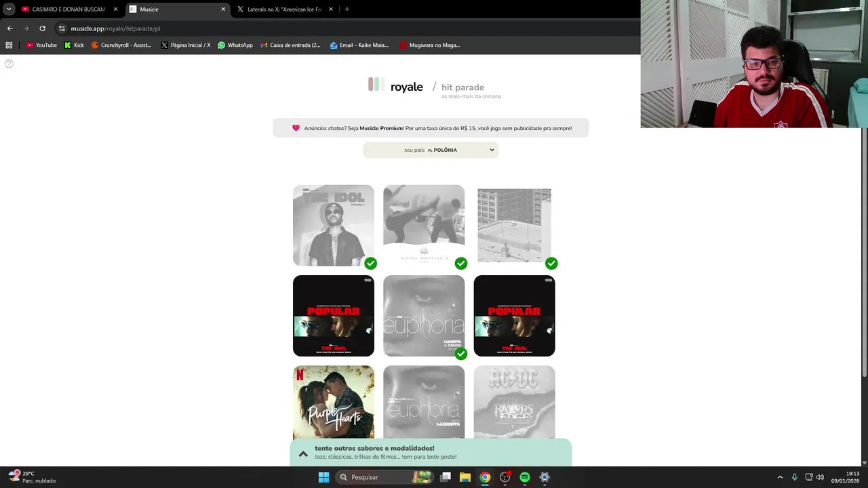Click the microphone icon in the system tray
This screenshot has width=868, height=488.
[x=795, y=477]
